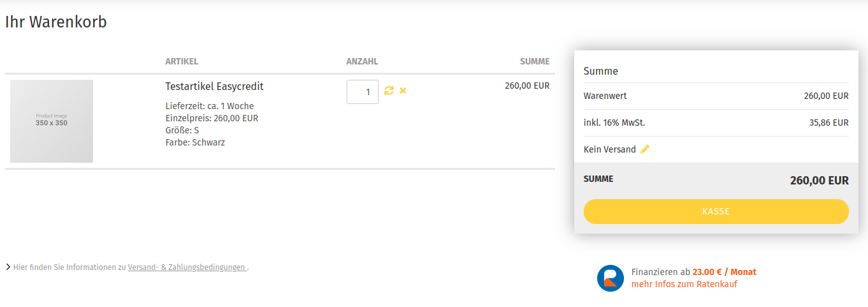Screen dimensions: 868x307
Task: Click the bold 260,00 EUR total
Action: (x=819, y=181)
